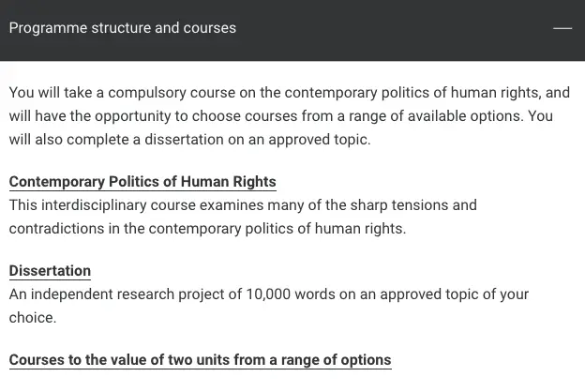This screenshot has height=392, width=585.
Task: Open Courses to the value of two units link
Action: coord(200,360)
